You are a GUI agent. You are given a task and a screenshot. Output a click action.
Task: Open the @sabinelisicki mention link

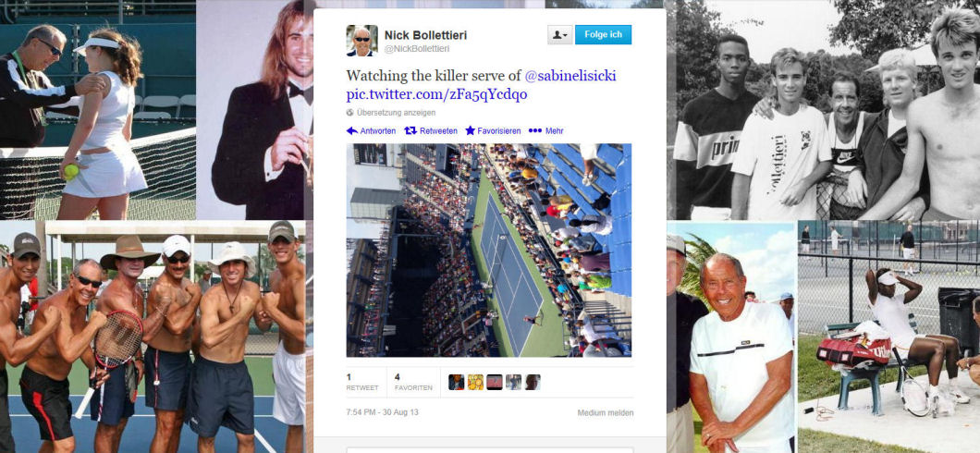pos(570,76)
